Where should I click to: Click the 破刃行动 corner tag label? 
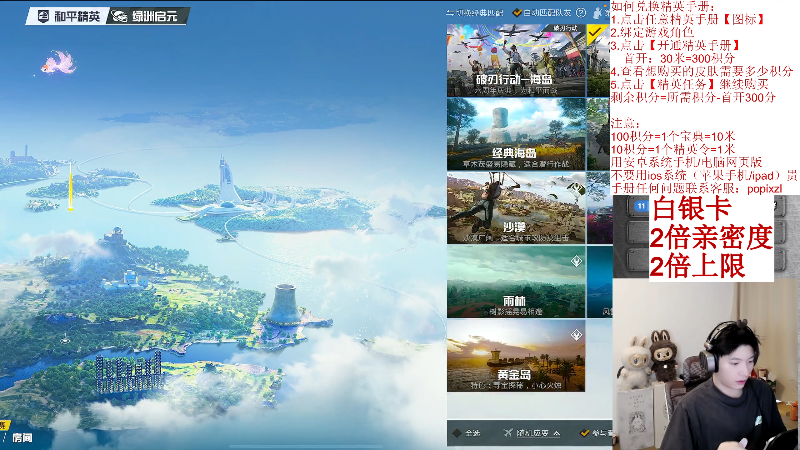[565, 28]
